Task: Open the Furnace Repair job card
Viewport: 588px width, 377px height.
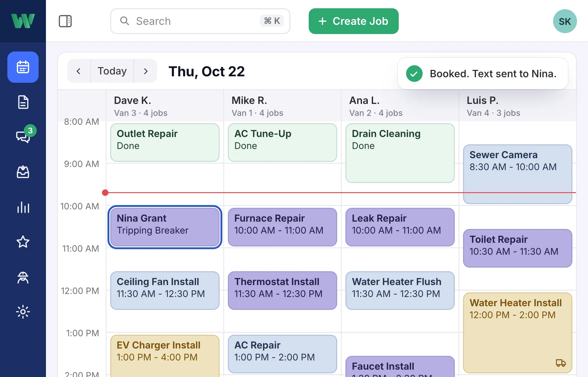Action: (282, 227)
